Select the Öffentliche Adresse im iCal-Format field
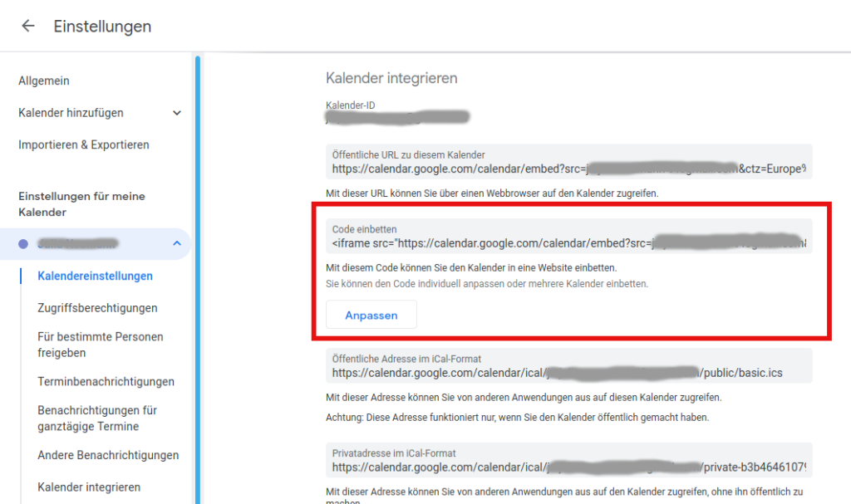Viewport: 851px width, 504px height. coord(568,373)
